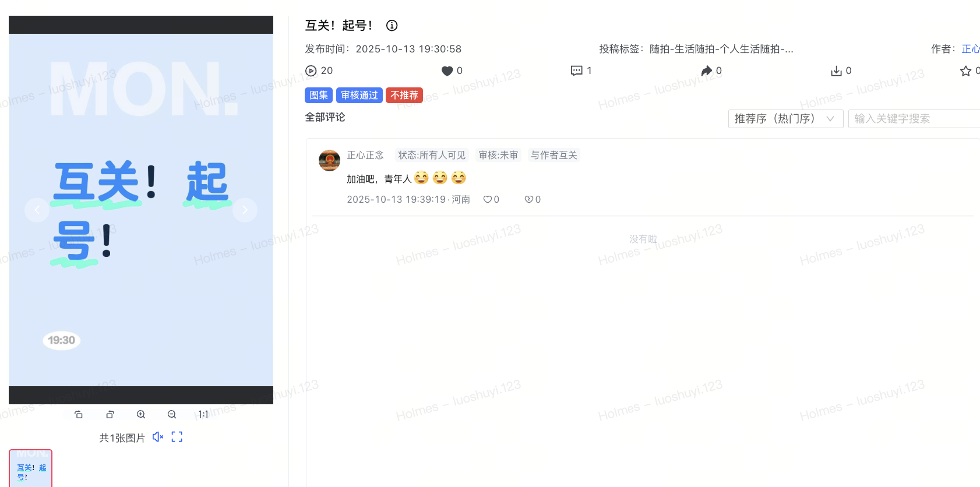The image size is (980, 487).
Task: Click the comment dislike broken-heart icon
Action: click(528, 199)
